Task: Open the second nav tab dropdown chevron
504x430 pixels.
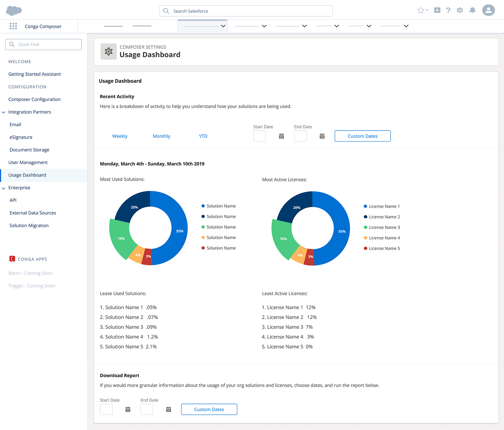Action: point(264,26)
